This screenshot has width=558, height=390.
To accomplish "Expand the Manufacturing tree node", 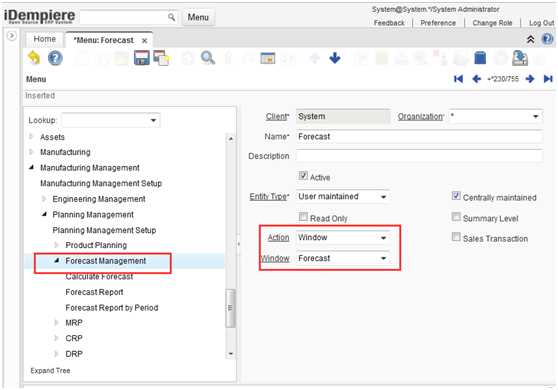I will (31, 152).
